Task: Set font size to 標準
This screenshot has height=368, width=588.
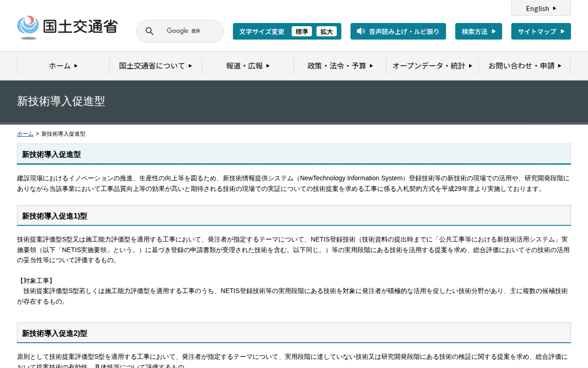Action: point(301,31)
